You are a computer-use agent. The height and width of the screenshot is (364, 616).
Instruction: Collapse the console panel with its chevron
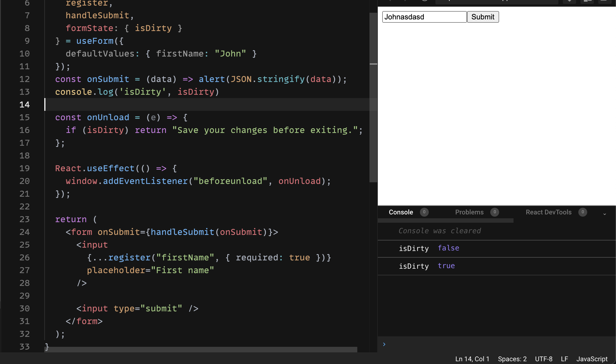coord(604,214)
